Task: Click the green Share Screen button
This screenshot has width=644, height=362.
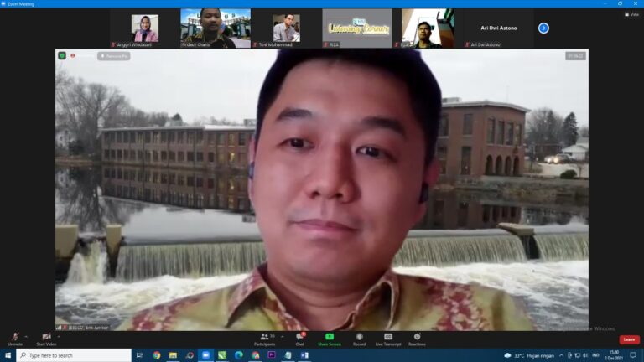Action: click(329, 338)
